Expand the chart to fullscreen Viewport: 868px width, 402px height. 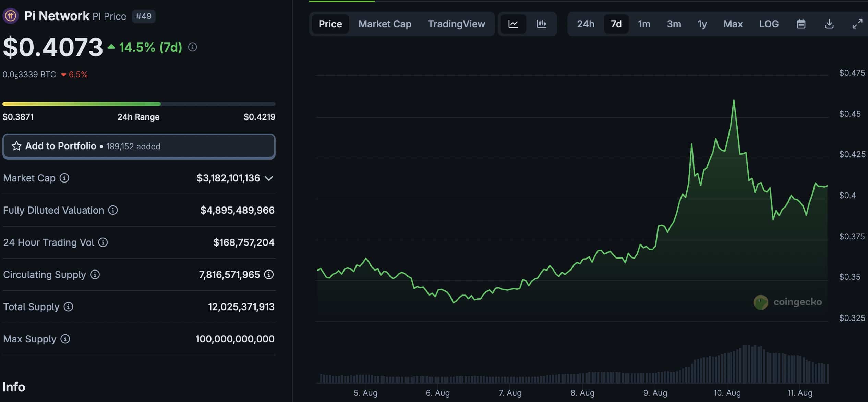point(858,24)
